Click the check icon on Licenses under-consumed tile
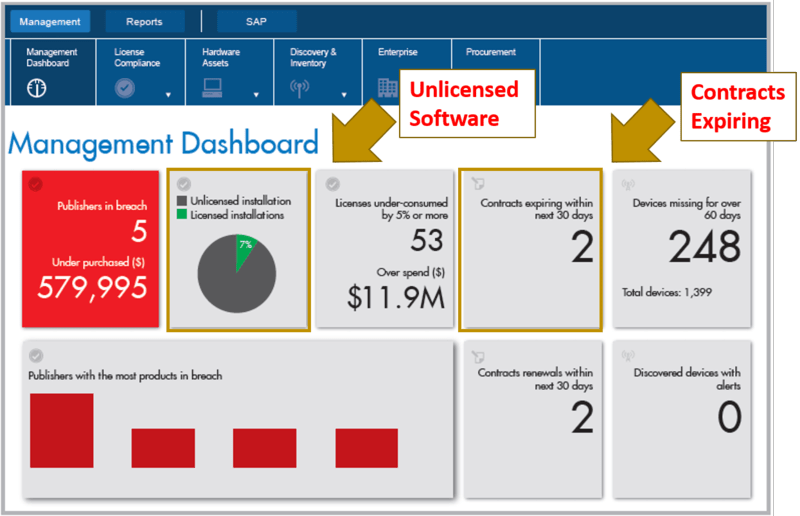 point(332,184)
